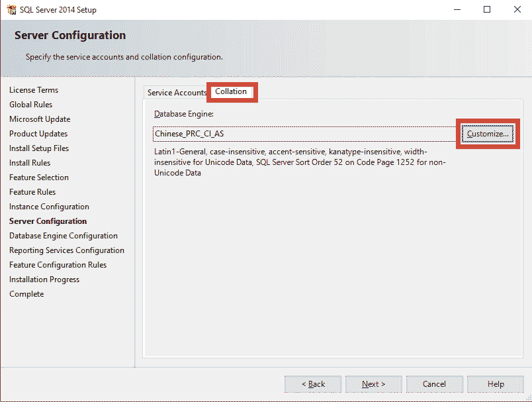Screen dimensions: 532x402
Task: Click the Back button
Action: tap(312, 383)
